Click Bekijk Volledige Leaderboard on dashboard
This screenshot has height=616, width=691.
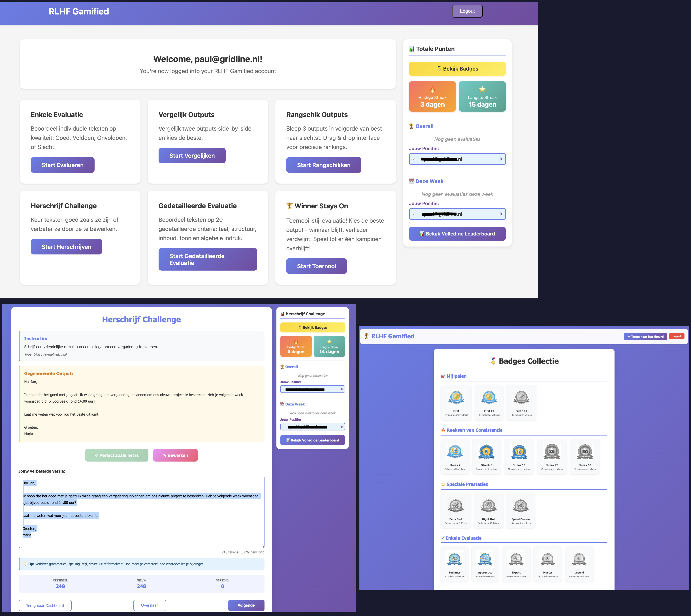pos(457,234)
